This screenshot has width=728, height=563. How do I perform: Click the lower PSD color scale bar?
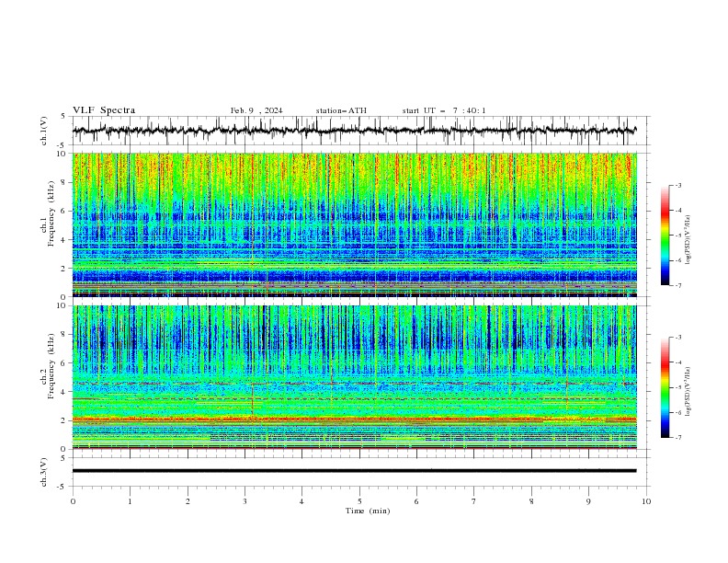pos(665,387)
